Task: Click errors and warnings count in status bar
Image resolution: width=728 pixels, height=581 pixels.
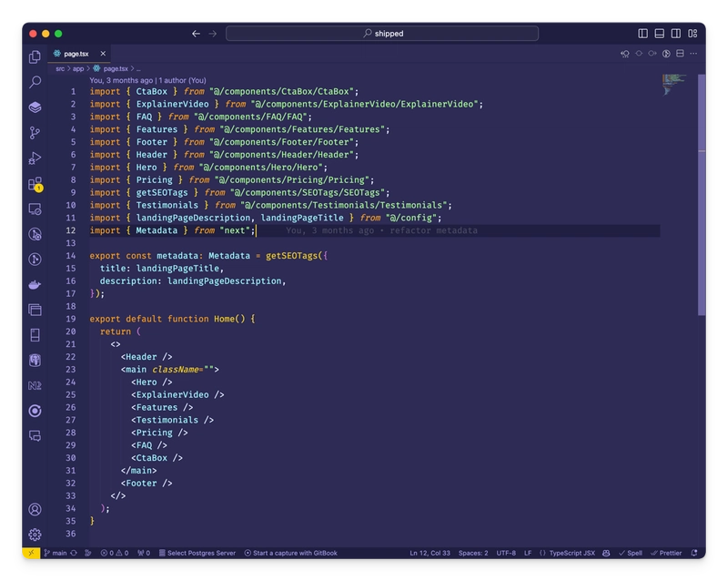Action: 115,553
